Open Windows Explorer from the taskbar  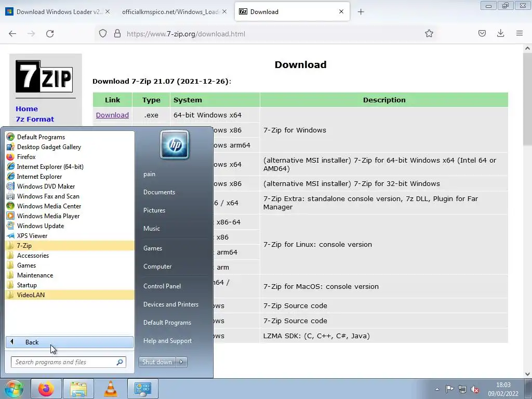coord(78,389)
